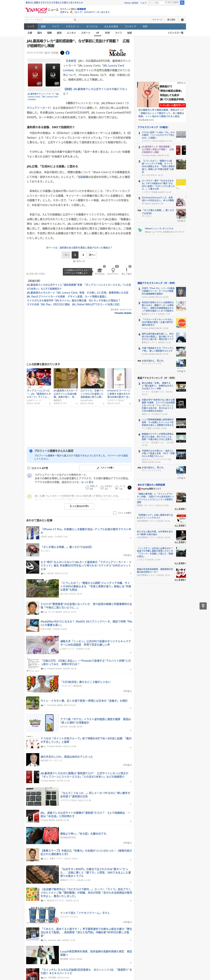Open page 2 of the article
Screen dimensions: 210x980
(83, 255)
